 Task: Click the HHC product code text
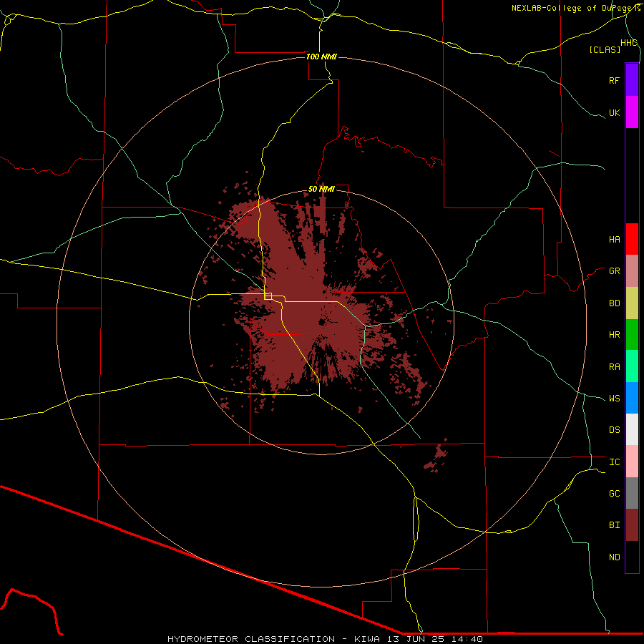click(x=628, y=43)
